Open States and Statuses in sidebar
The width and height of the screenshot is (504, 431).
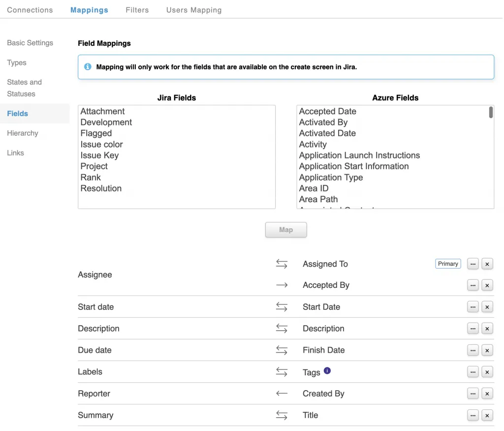pyautogui.click(x=25, y=88)
